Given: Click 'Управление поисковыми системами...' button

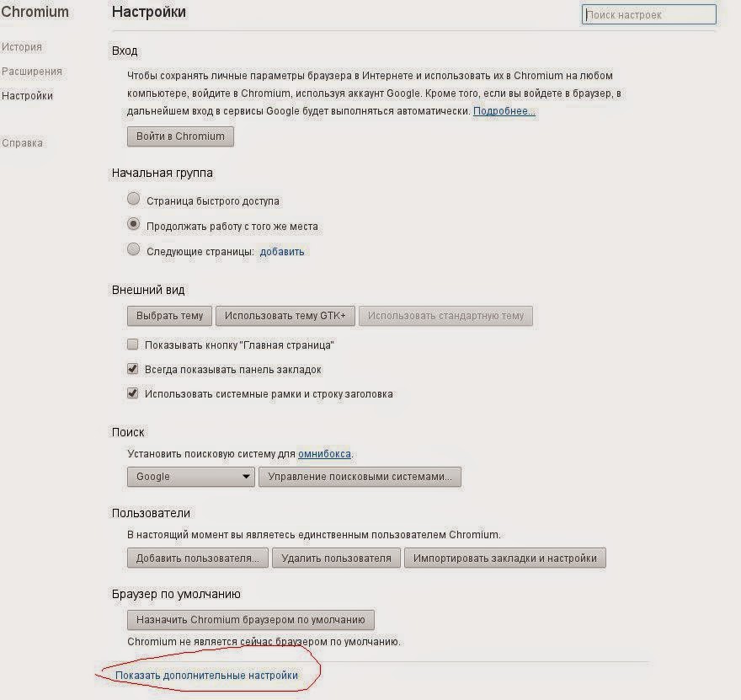Looking at the screenshot, I should coord(360,477).
